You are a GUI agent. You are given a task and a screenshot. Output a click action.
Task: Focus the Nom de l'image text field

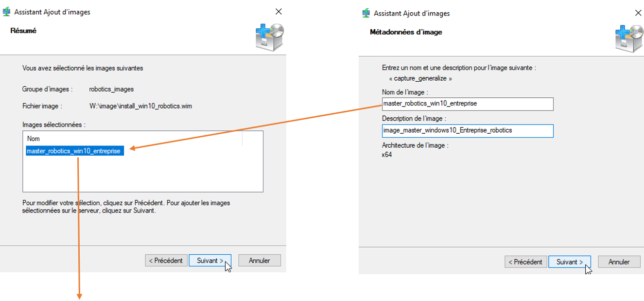tap(468, 104)
